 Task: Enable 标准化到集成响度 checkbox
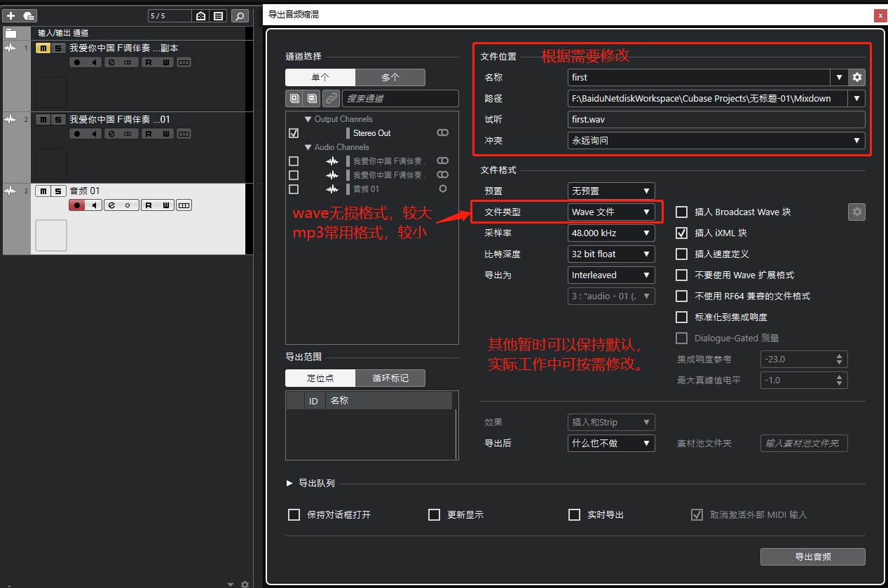coord(681,317)
